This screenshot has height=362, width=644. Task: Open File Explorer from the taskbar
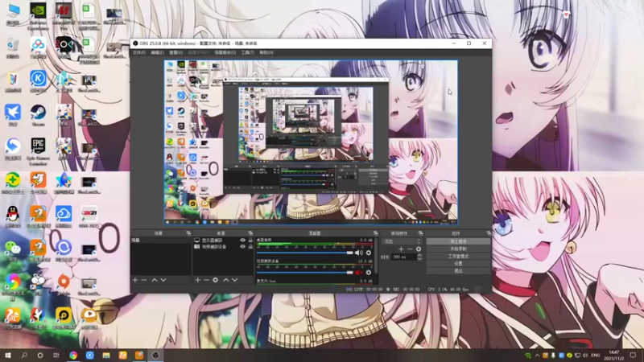coord(106,355)
